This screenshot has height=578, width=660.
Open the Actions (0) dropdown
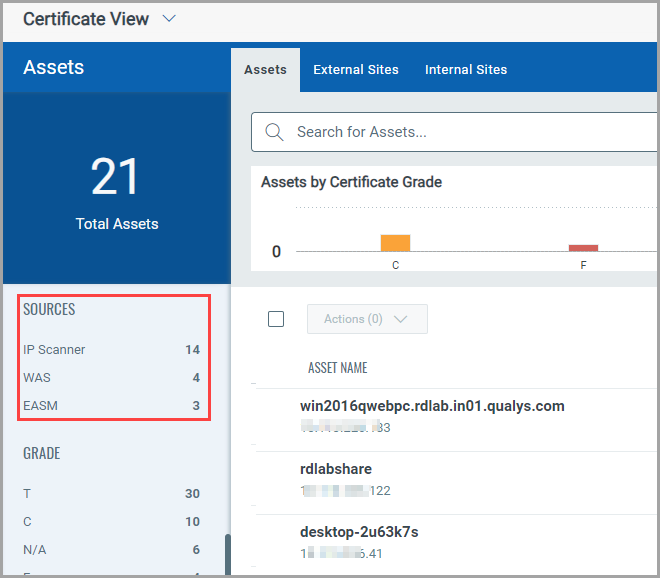coord(367,319)
